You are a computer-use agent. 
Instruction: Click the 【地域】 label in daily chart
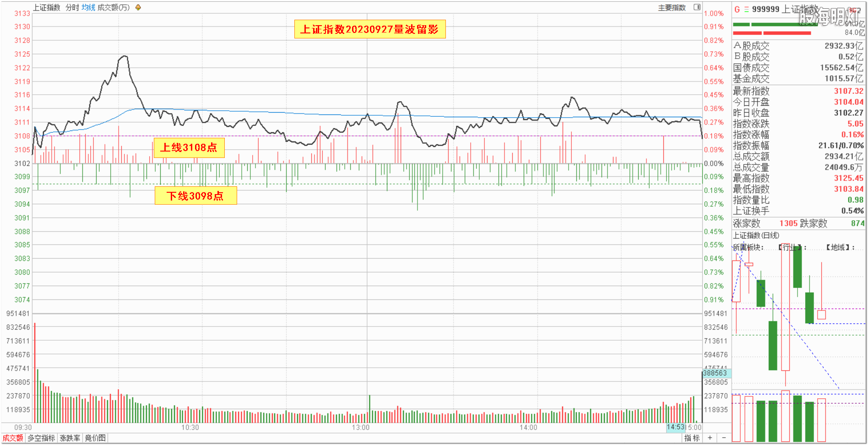pyautogui.click(x=840, y=247)
